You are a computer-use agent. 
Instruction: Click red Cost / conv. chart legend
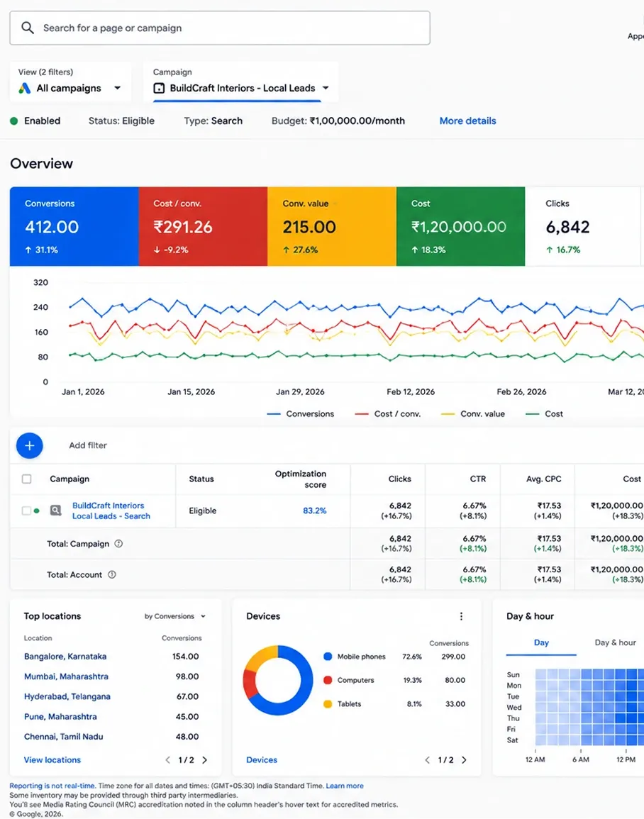pyautogui.click(x=387, y=413)
